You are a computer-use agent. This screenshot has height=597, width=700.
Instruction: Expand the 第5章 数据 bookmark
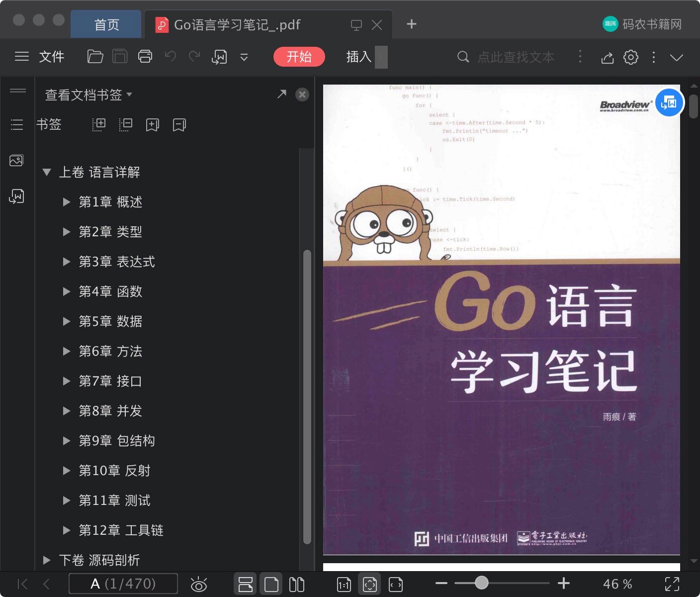pos(66,321)
